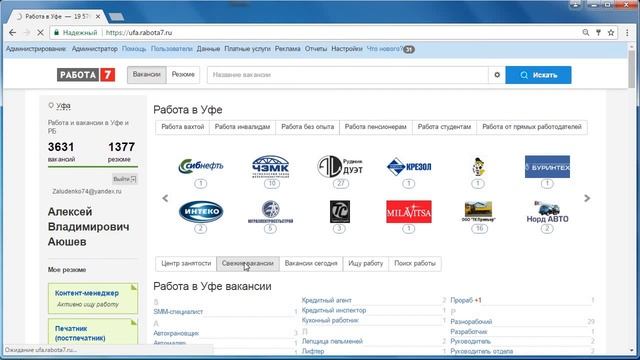The image size is (640, 360).
Task: Select Работа пенсионерам filter tab
Action: (376, 127)
